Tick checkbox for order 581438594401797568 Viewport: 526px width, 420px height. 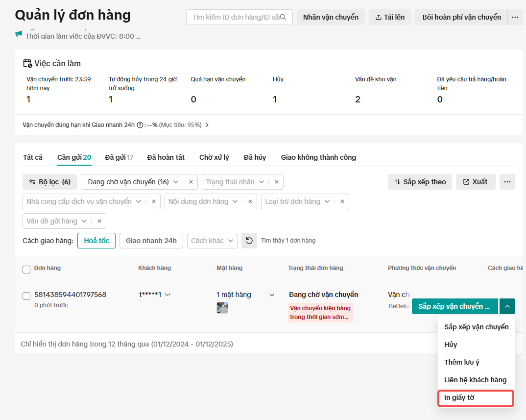[x=26, y=296]
